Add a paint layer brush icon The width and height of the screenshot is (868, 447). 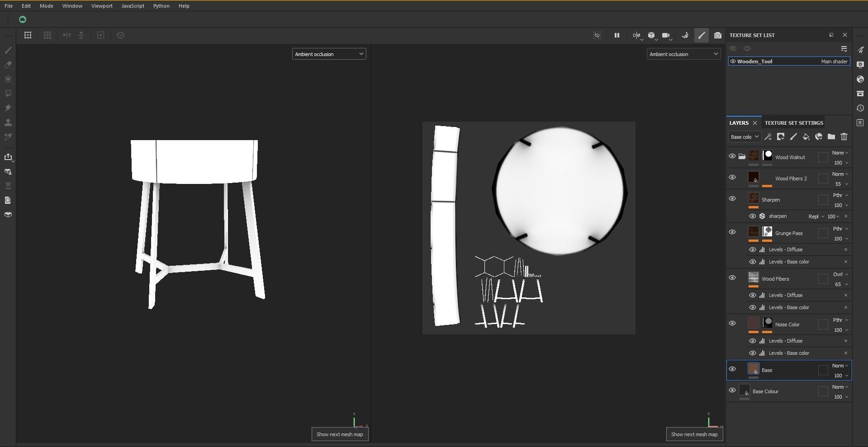tap(793, 136)
